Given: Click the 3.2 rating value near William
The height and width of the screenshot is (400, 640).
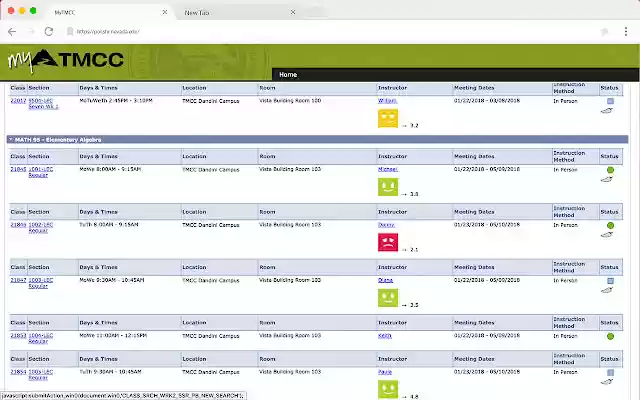Looking at the screenshot, I should point(414,126).
